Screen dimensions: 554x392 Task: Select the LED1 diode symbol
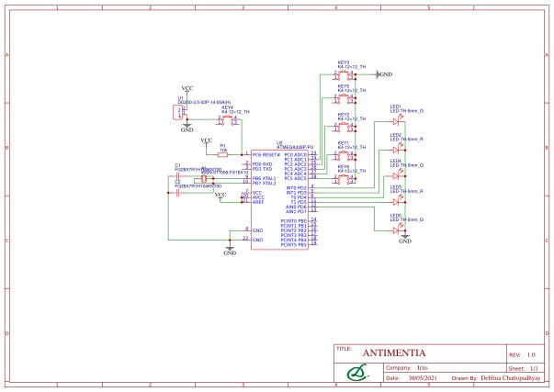click(x=397, y=121)
